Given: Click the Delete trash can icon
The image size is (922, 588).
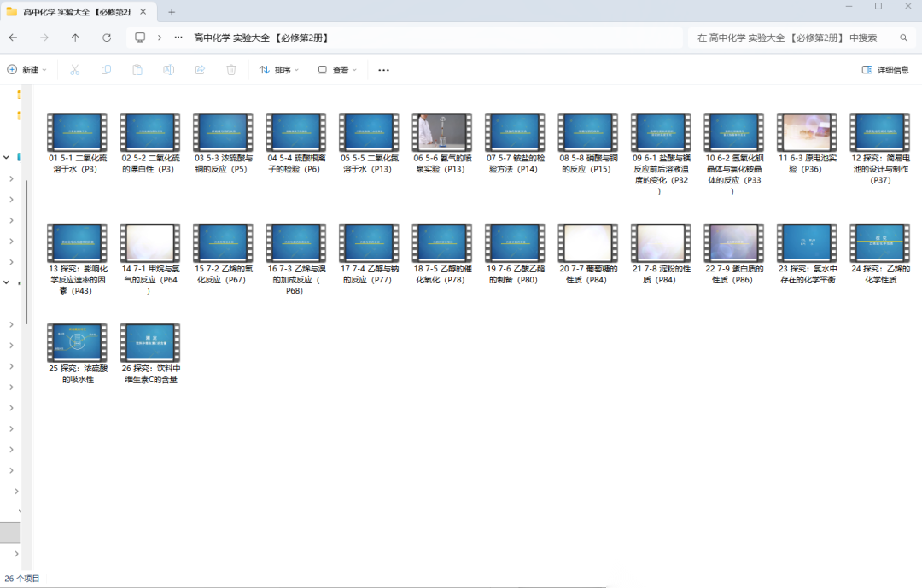Looking at the screenshot, I should point(230,70).
